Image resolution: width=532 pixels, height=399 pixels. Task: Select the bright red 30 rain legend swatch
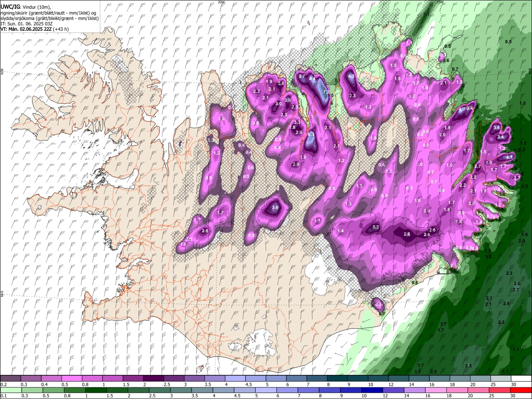(x=521, y=390)
